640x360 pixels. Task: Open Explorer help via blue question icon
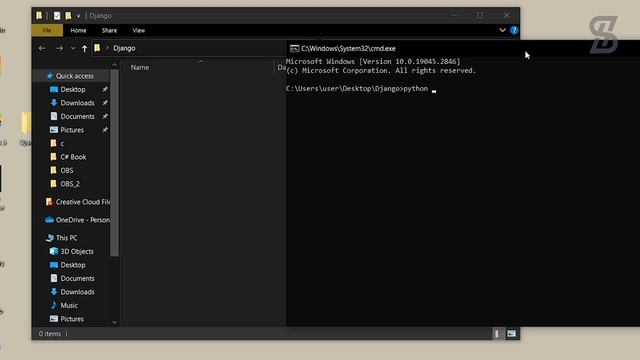[514, 30]
